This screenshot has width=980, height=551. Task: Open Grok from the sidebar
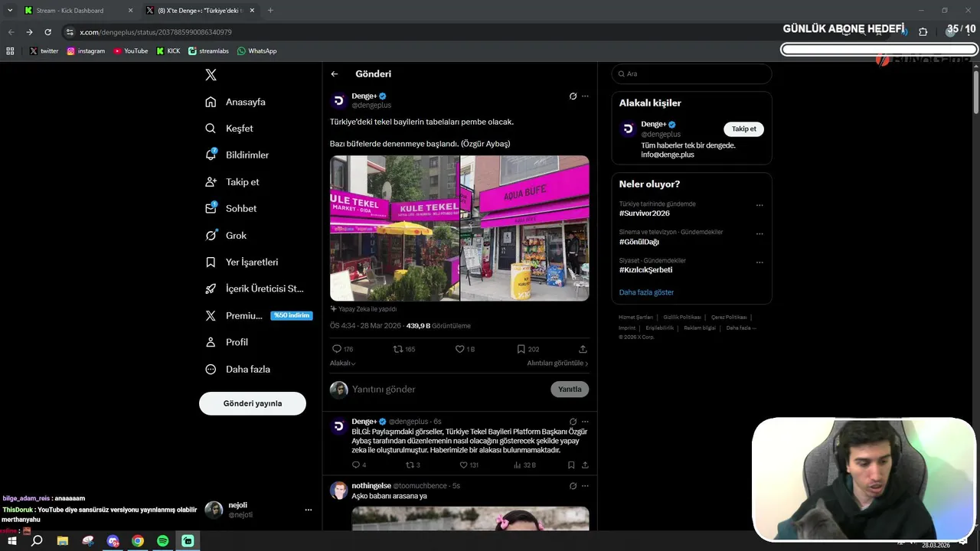pos(227,235)
